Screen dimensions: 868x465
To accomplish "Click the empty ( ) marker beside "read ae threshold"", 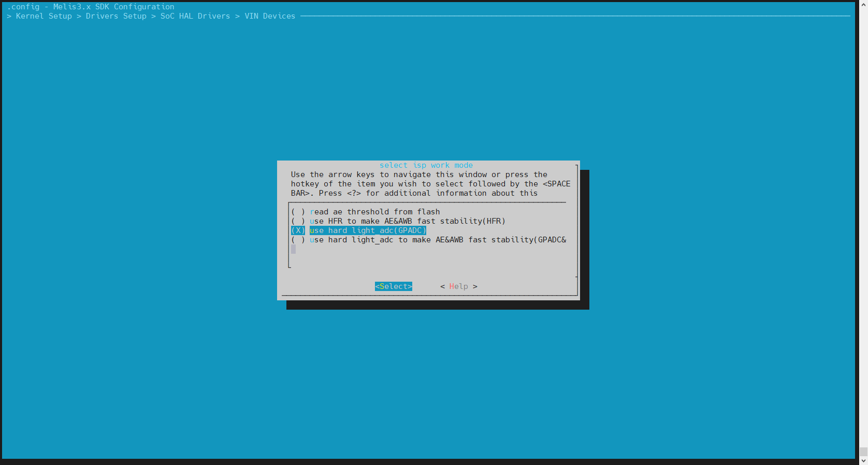I will coord(298,212).
